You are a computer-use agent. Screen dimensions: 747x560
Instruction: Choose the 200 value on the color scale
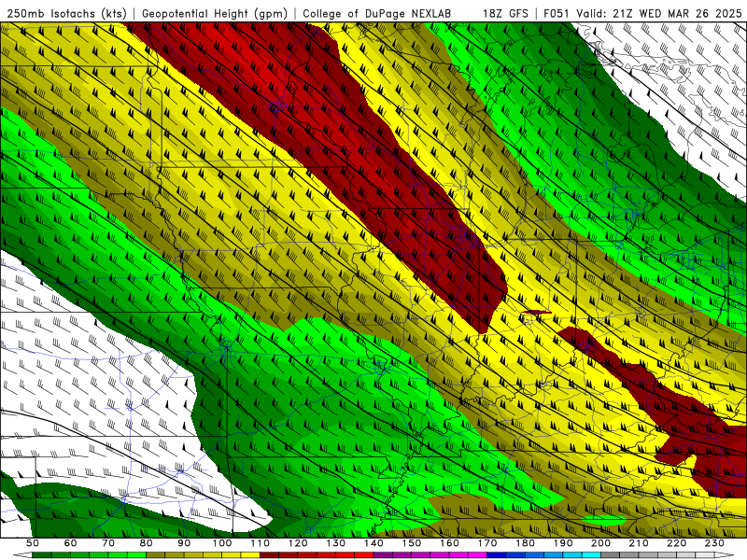600,543
